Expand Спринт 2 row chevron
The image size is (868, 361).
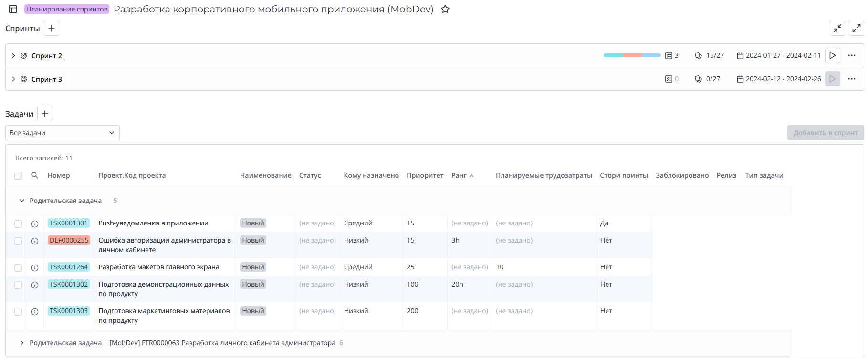(13, 56)
